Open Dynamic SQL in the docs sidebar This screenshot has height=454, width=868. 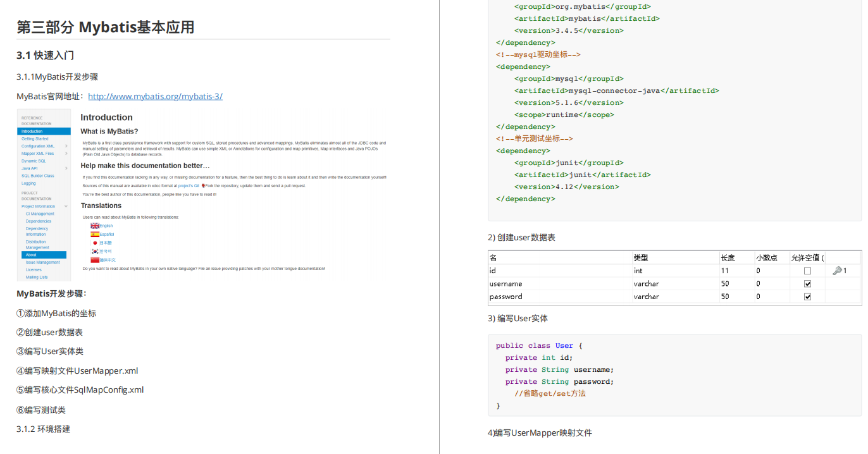34,161
